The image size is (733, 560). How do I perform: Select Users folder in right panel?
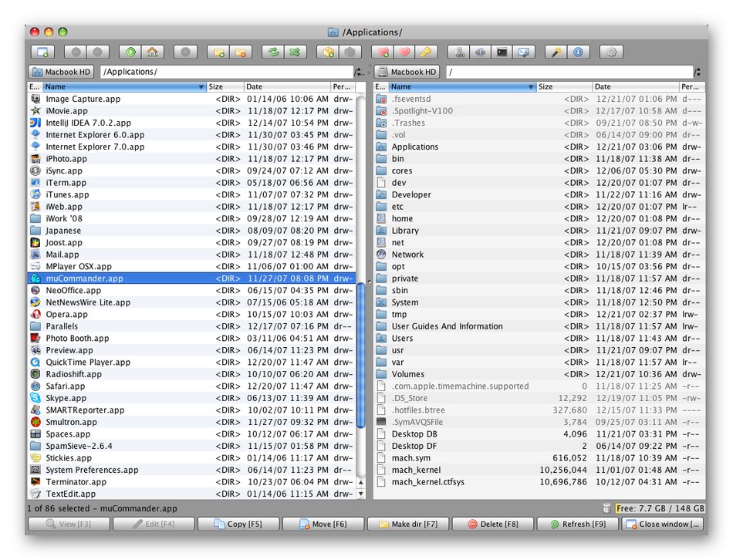539,338
